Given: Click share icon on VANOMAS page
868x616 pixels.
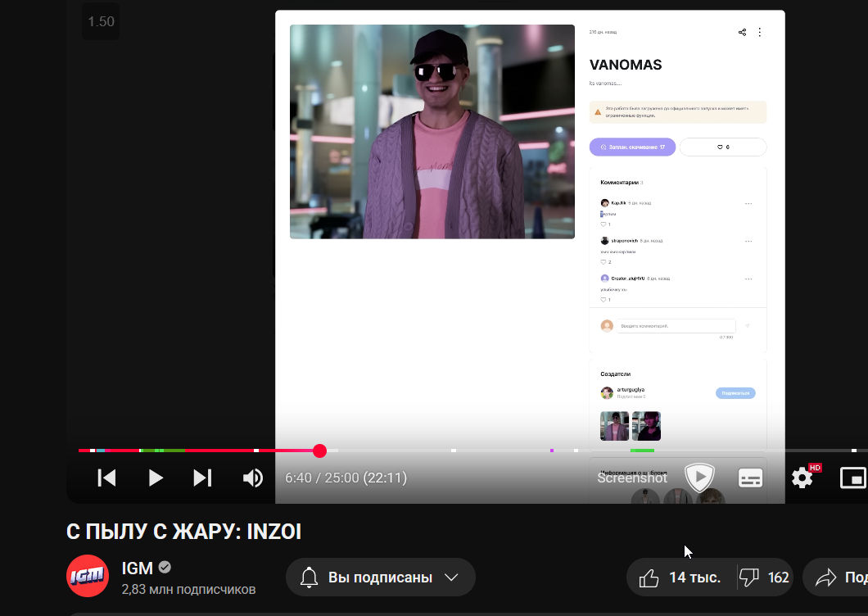Looking at the screenshot, I should (743, 32).
